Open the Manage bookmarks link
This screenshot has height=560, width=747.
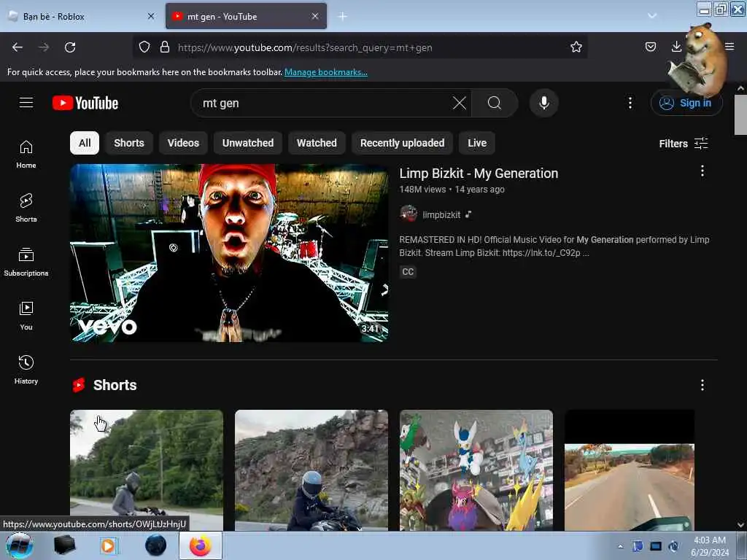click(x=326, y=72)
